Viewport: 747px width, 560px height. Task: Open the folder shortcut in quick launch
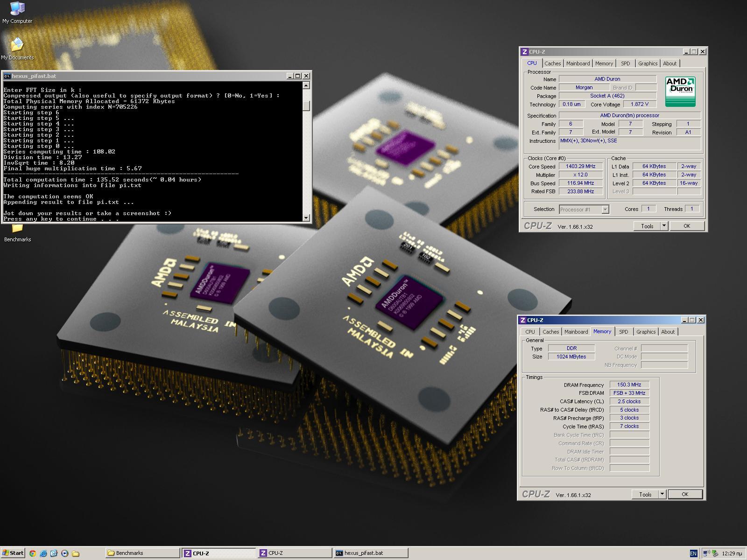click(x=76, y=553)
